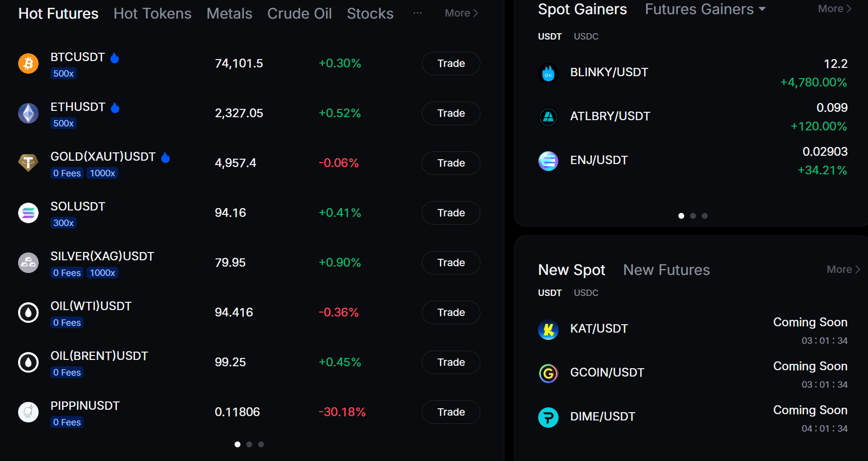The image size is (868, 461).
Task: Select USDC under New Spot
Action: tap(586, 293)
